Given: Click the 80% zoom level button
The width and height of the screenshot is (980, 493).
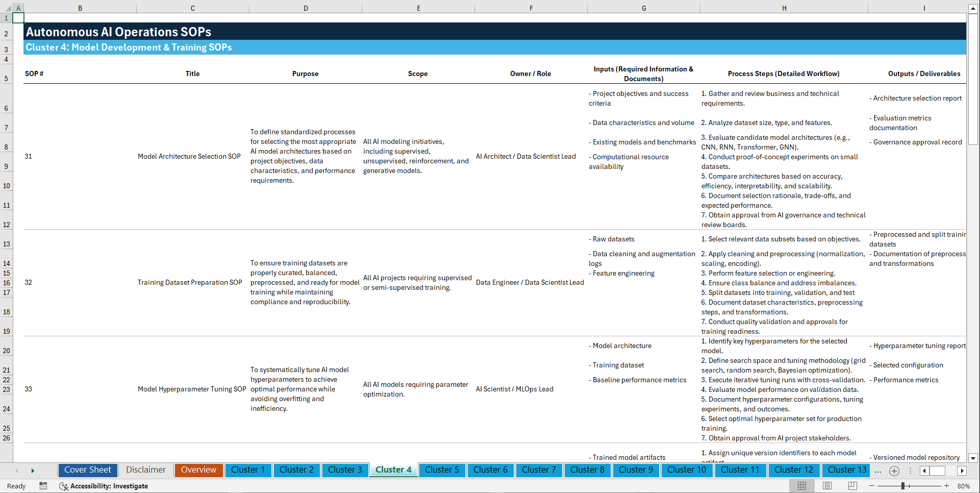Looking at the screenshot, I should [x=964, y=486].
